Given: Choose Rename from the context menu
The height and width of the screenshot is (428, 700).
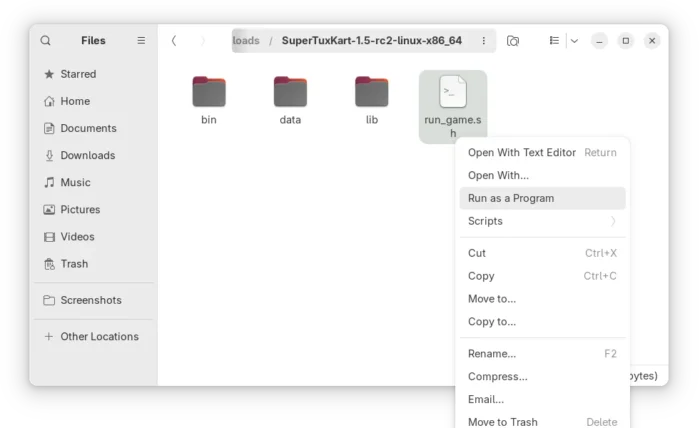Looking at the screenshot, I should (x=492, y=354).
